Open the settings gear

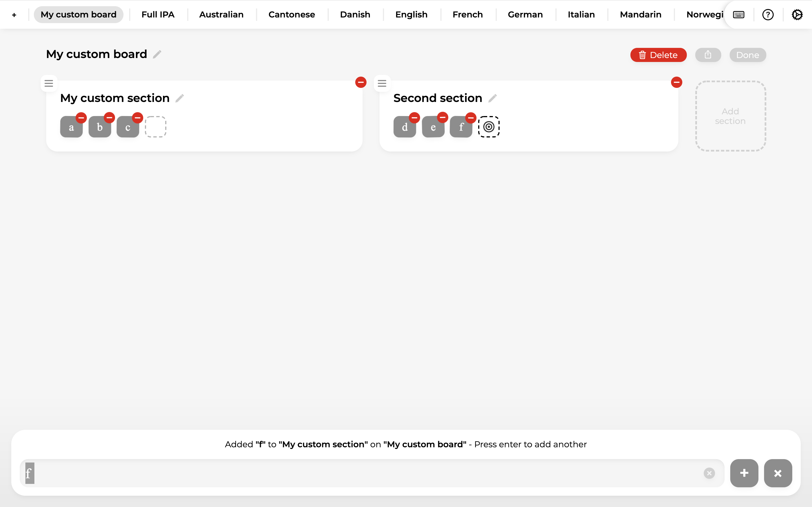pyautogui.click(x=797, y=14)
